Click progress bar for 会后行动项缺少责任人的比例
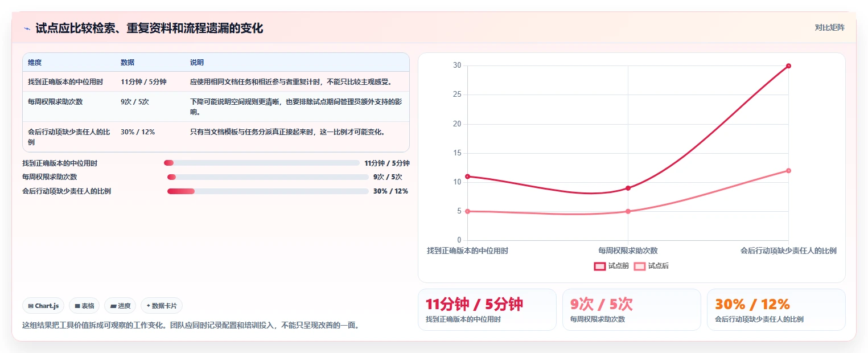 coord(268,191)
